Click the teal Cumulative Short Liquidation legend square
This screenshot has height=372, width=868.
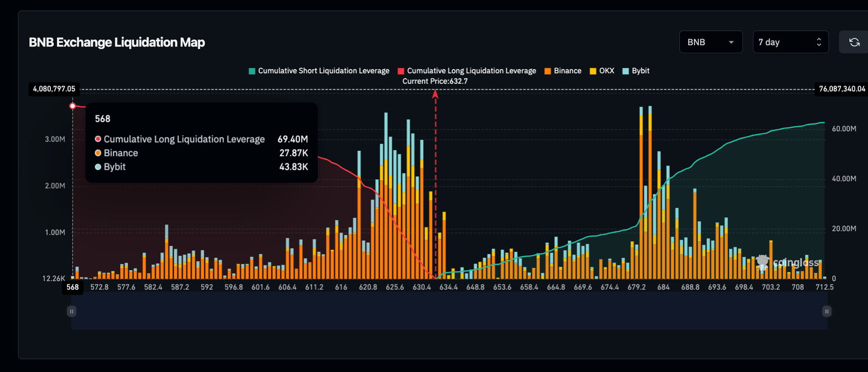click(252, 71)
